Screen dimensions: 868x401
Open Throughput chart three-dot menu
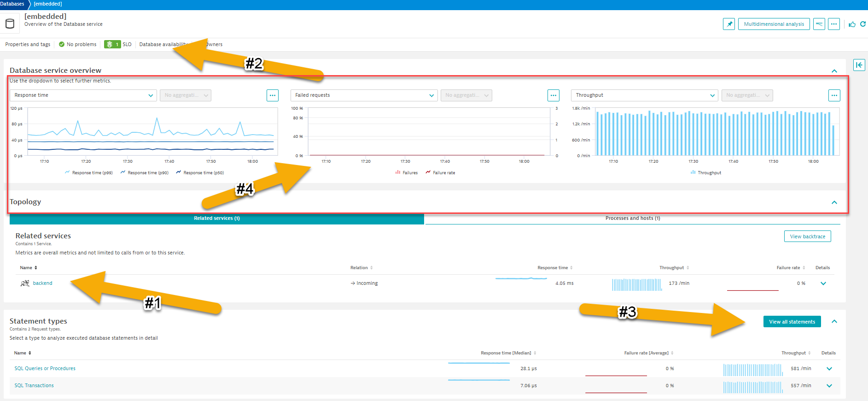pyautogui.click(x=834, y=95)
